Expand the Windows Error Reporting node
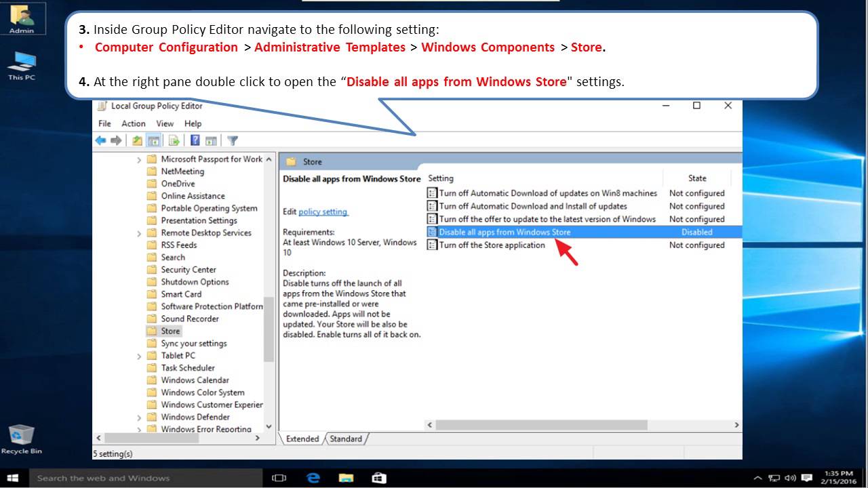868x488 pixels. tap(140, 429)
